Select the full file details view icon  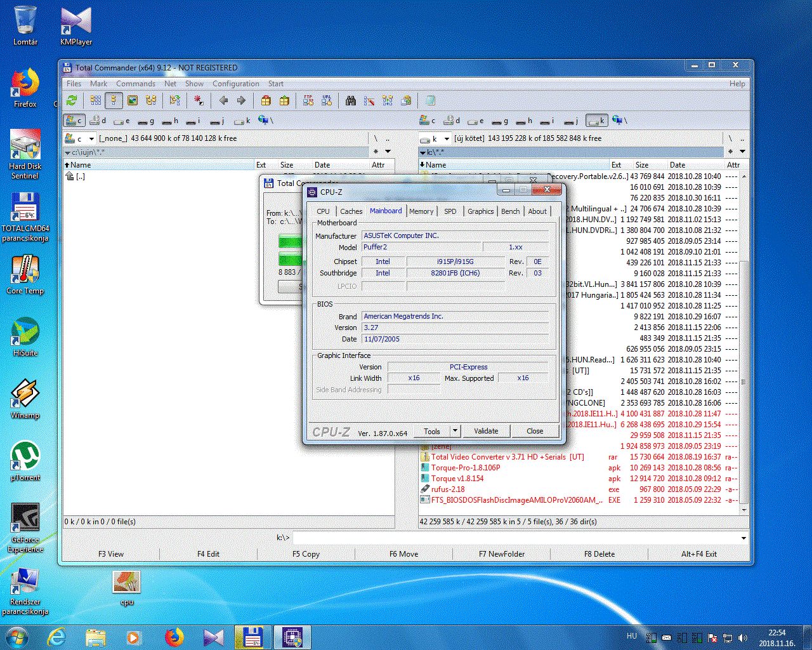(114, 100)
